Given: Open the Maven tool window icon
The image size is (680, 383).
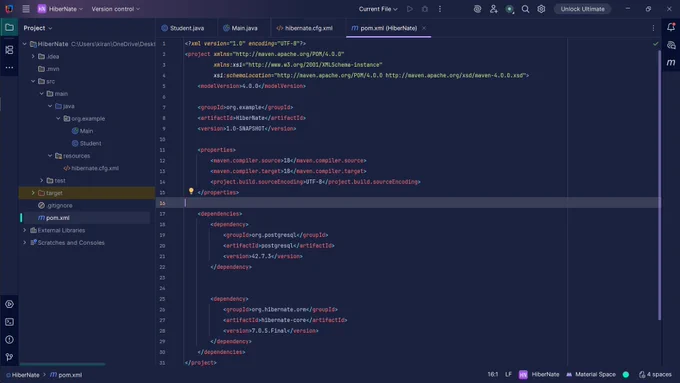Looking at the screenshot, I should point(671,62).
